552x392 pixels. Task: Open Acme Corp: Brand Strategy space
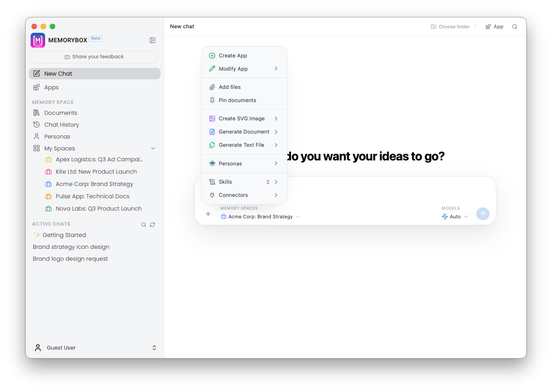tap(94, 184)
